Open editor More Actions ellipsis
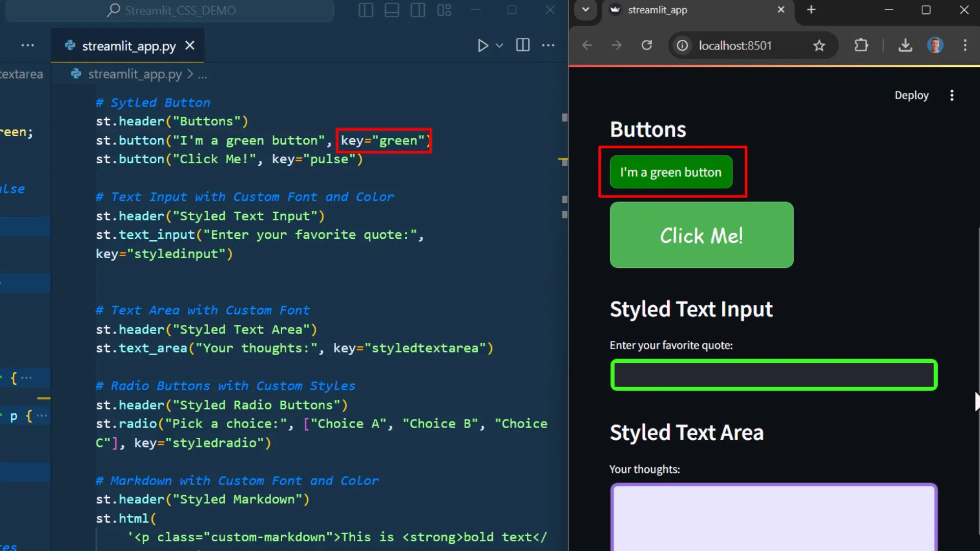Viewport: 980px width, 551px height. tap(548, 45)
